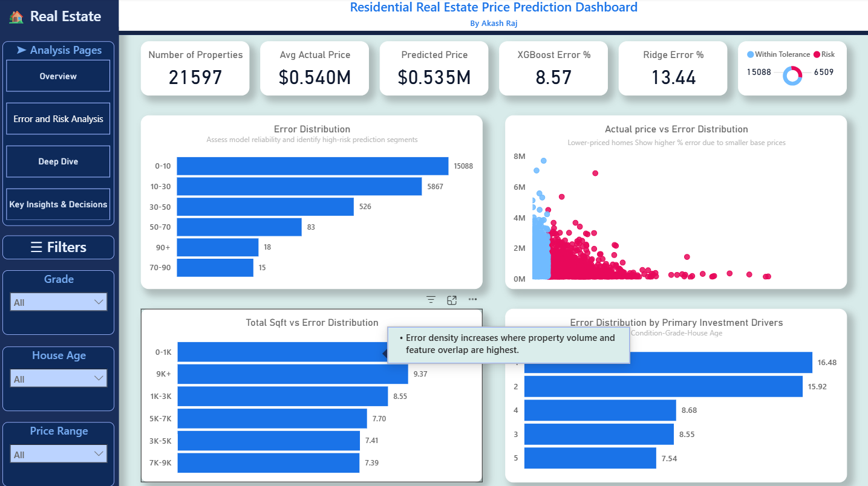The image size is (868, 486).
Task: Select the 10-30 error distribution bar
Action: 299,187
